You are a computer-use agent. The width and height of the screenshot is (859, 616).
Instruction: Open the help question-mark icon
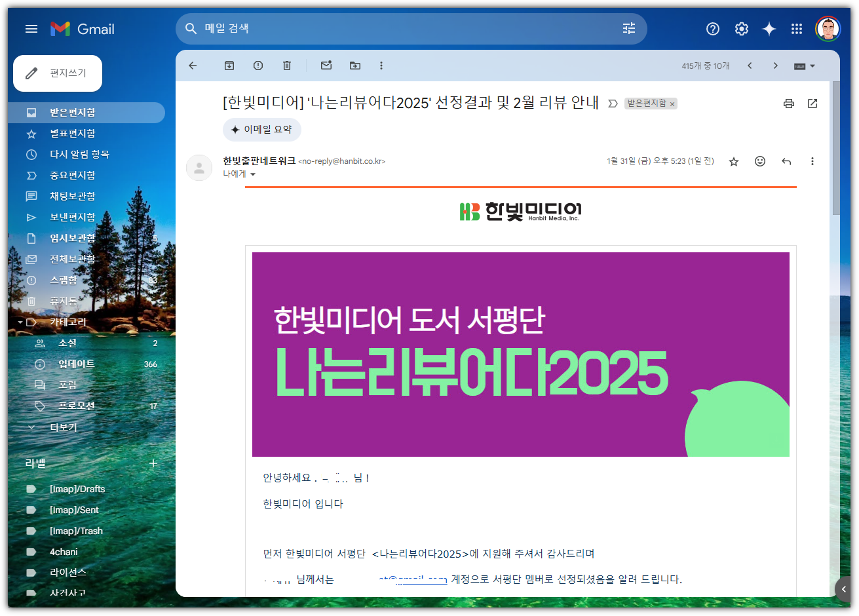tap(713, 29)
